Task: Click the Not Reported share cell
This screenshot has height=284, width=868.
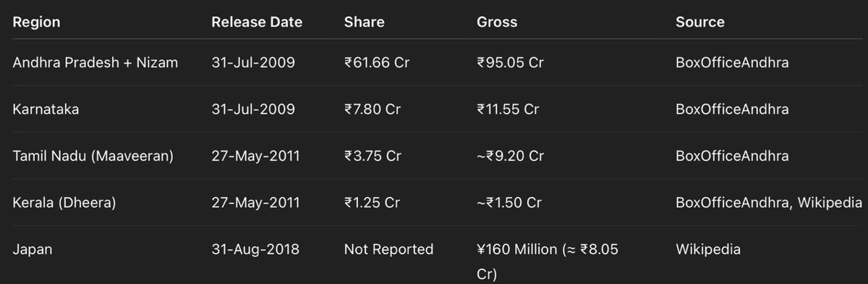Action: click(388, 249)
